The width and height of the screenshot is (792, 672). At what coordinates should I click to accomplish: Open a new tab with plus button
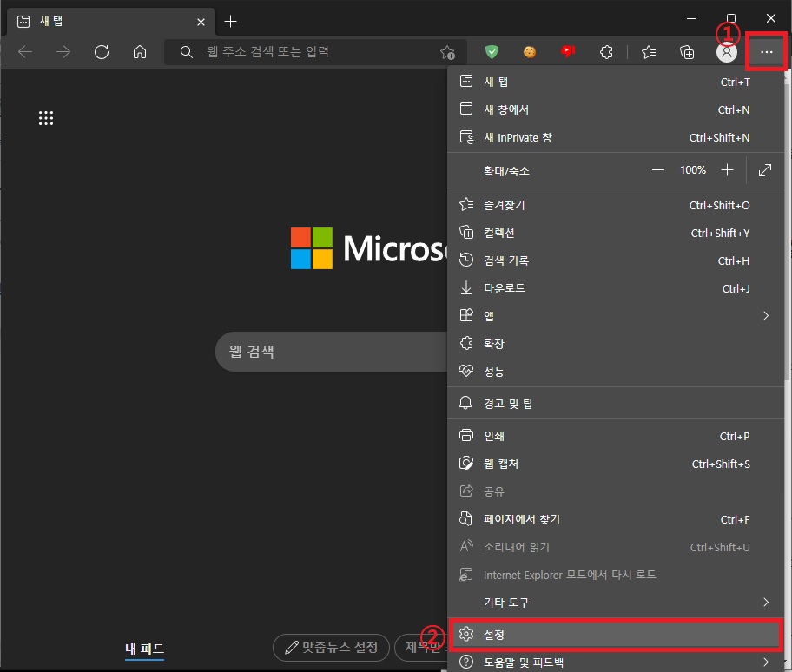230,21
